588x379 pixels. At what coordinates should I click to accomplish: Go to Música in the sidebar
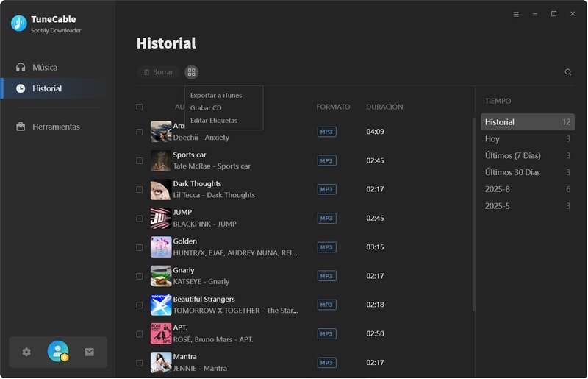(x=44, y=67)
